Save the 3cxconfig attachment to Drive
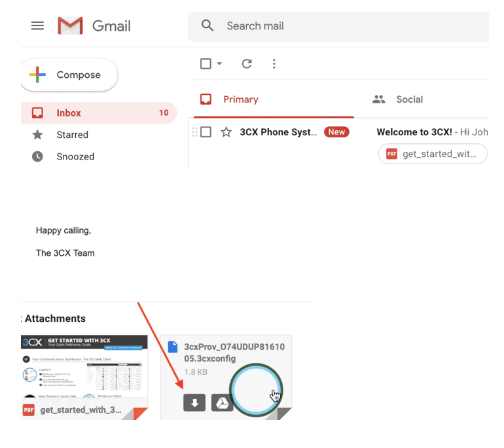The image size is (504, 448). (x=222, y=403)
